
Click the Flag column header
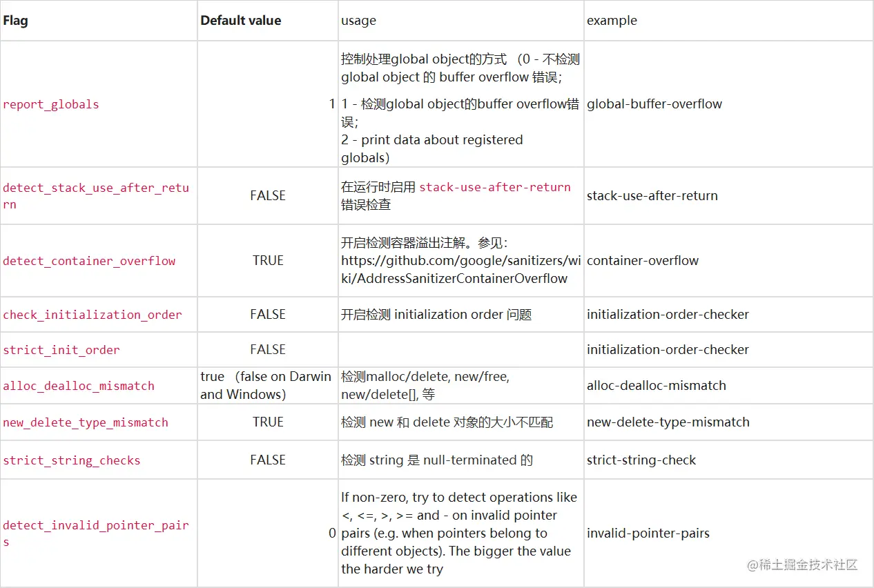(x=15, y=21)
